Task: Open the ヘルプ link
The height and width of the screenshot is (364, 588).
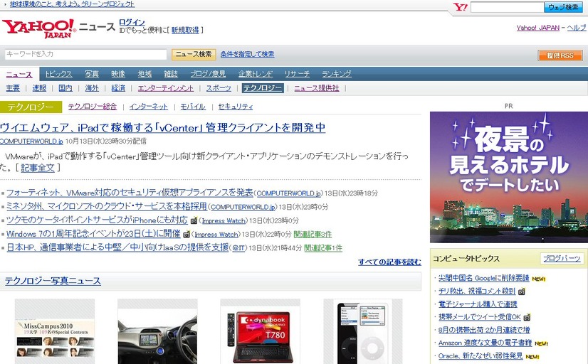Action: 576,28
